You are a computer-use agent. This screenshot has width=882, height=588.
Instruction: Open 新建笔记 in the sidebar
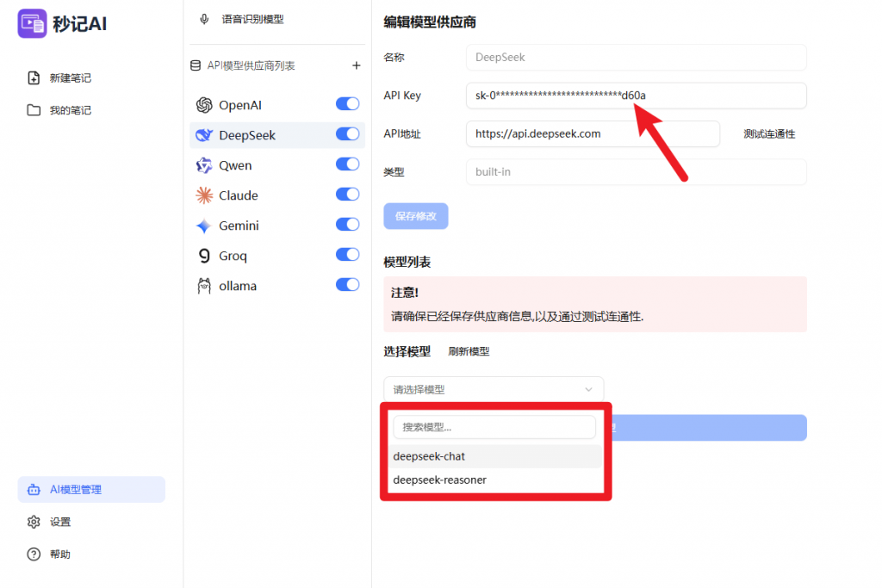tap(70, 78)
